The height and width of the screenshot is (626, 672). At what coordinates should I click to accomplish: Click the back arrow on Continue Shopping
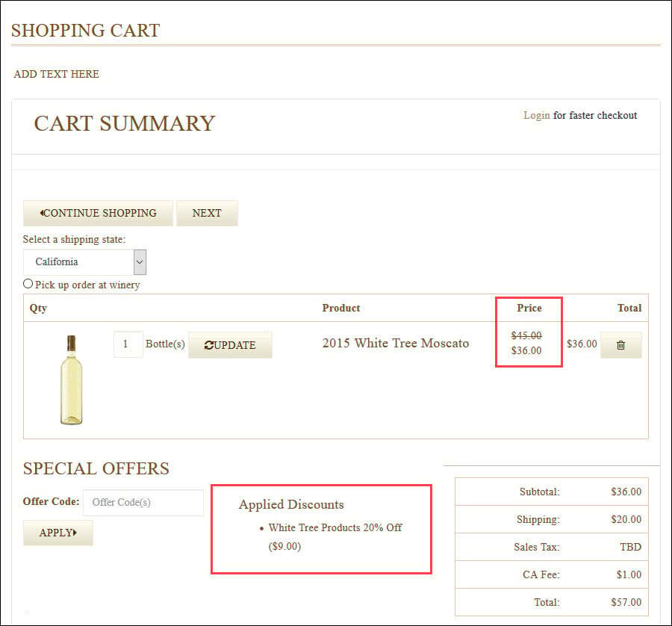pyautogui.click(x=42, y=213)
